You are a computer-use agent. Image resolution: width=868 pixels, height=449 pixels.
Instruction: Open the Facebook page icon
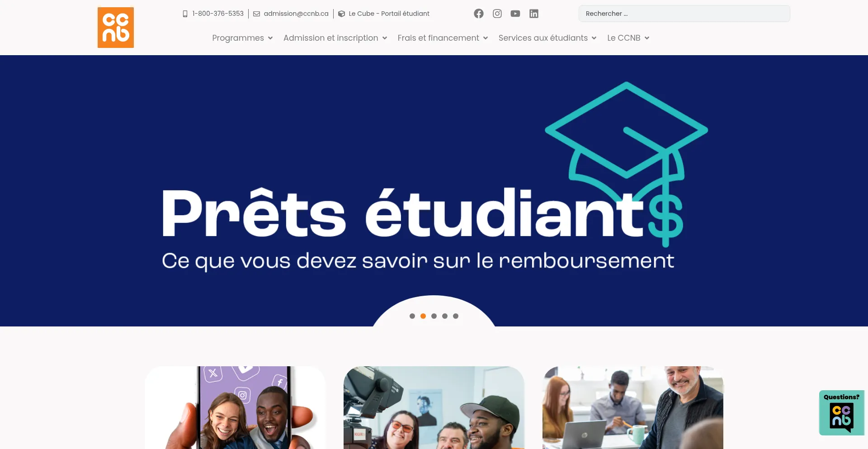[x=479, y=14]
